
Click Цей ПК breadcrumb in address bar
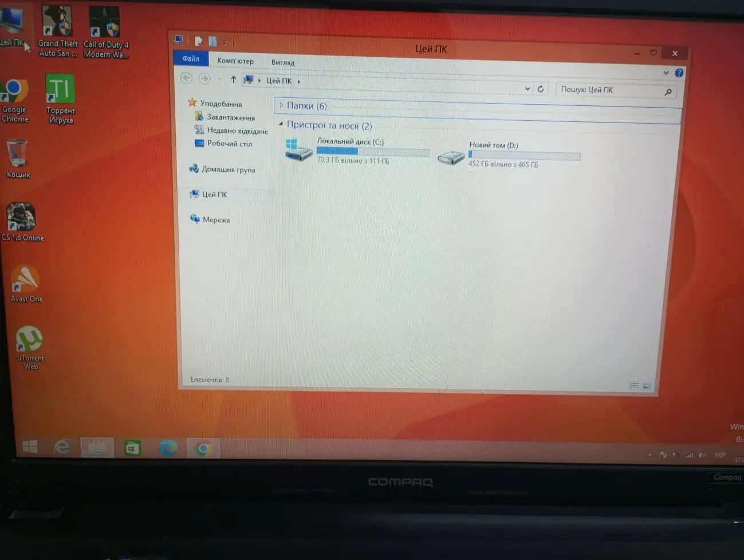click(x=279, y=81)
